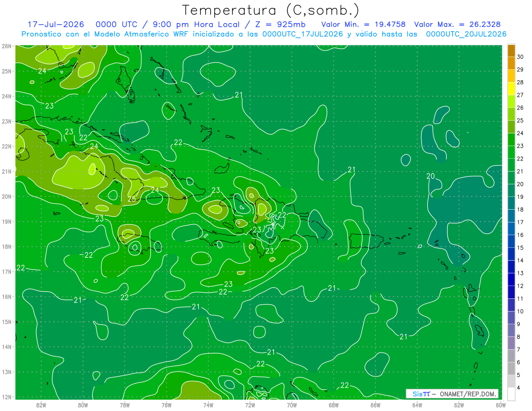Screen dimensions: 532x411
Task: Click the 'Modelo Atmósferico WRF' subtitle text
Action: [141, 34]
